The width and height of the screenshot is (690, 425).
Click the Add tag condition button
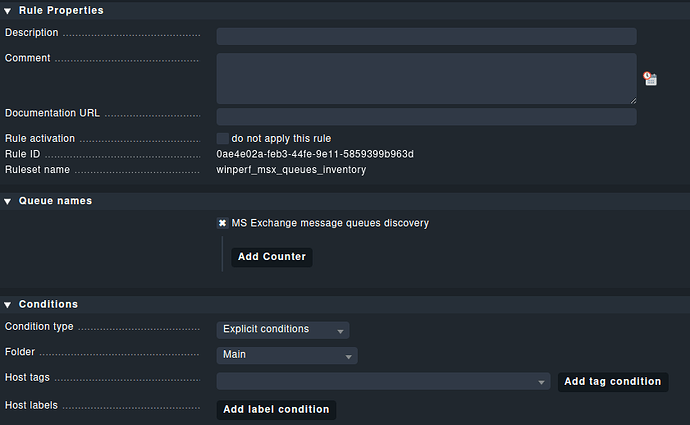[612, 381]
